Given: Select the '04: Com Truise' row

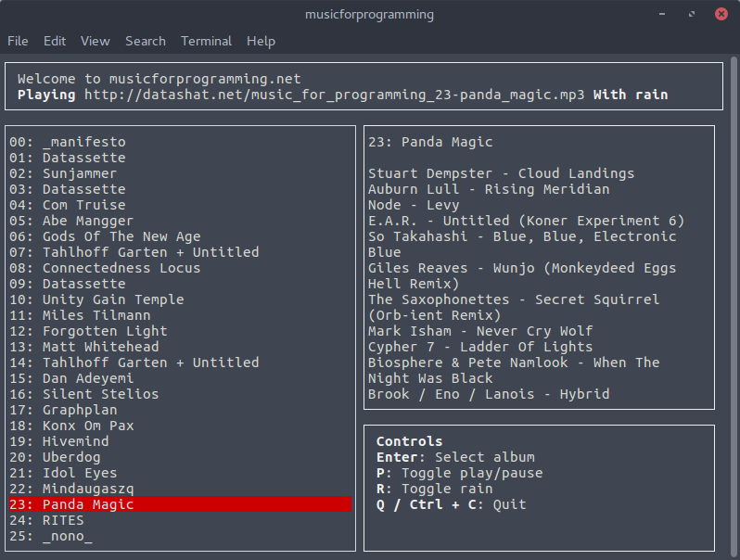Looking at the screenshot, I should [180, 205].
